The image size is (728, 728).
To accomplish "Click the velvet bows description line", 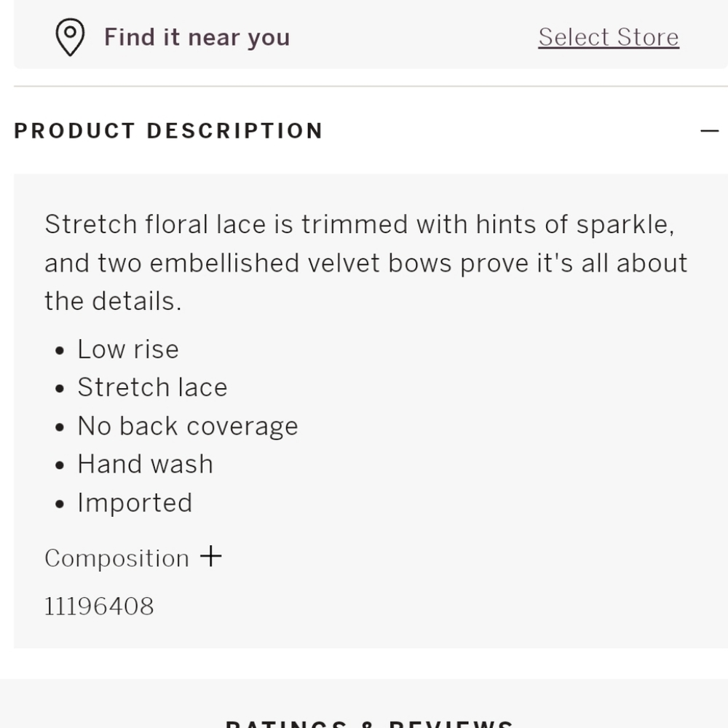I will pos(366,264).
